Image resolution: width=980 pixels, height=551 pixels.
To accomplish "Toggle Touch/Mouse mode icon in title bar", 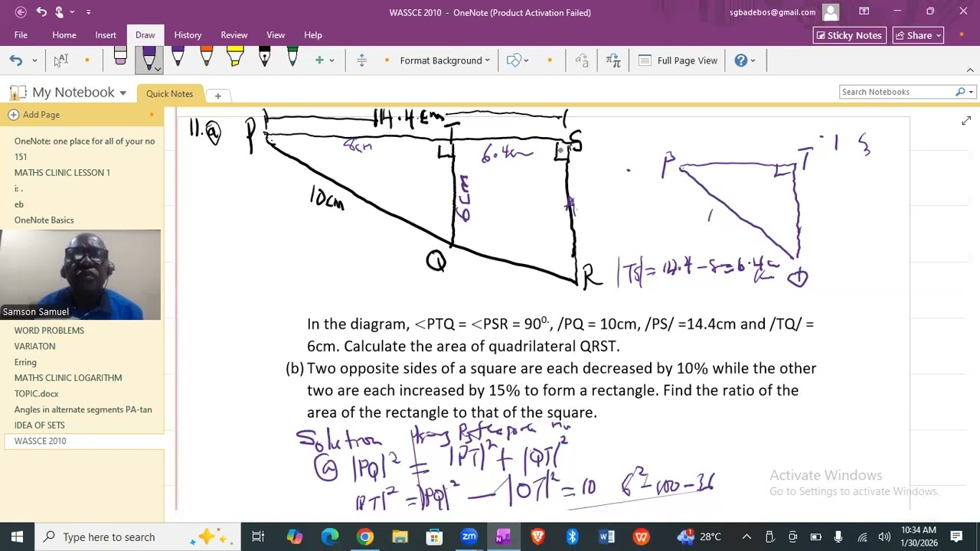I will (x=60, y=12).
